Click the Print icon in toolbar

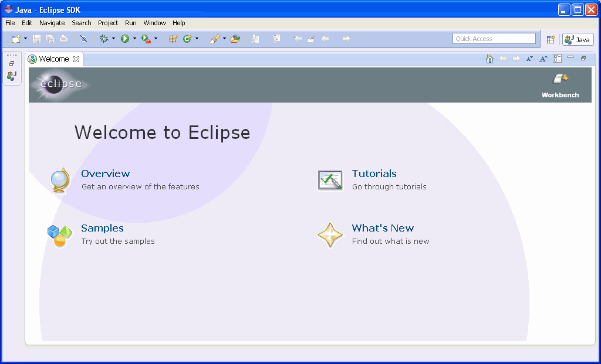pyautogui.click(x=63, y=39)
